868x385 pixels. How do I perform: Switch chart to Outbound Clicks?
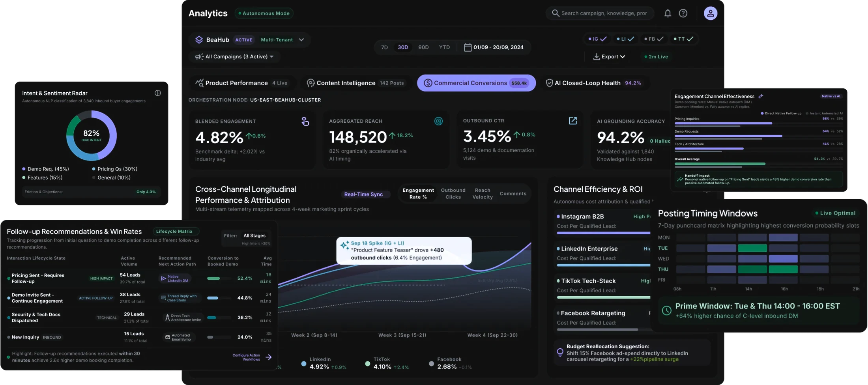pos(453,194)
